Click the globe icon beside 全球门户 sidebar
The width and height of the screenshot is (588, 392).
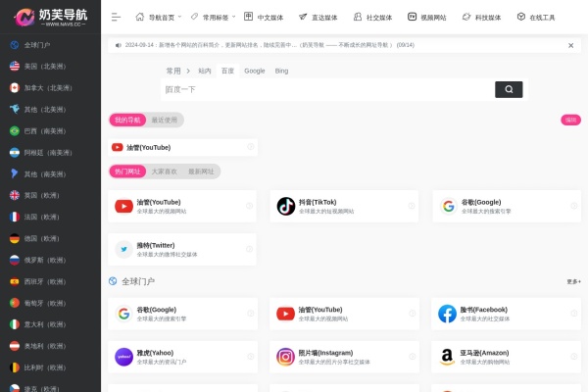coord(15,45)
